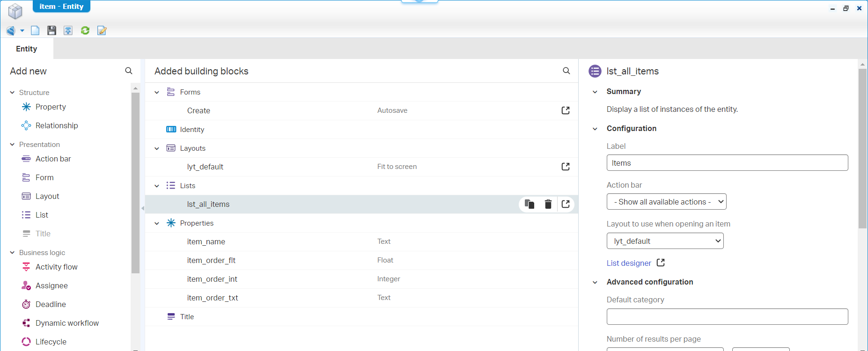Delete lst_all_items using the trash icon
The height and width of the screenshot is (351, 868).
(x=548, y=204)
